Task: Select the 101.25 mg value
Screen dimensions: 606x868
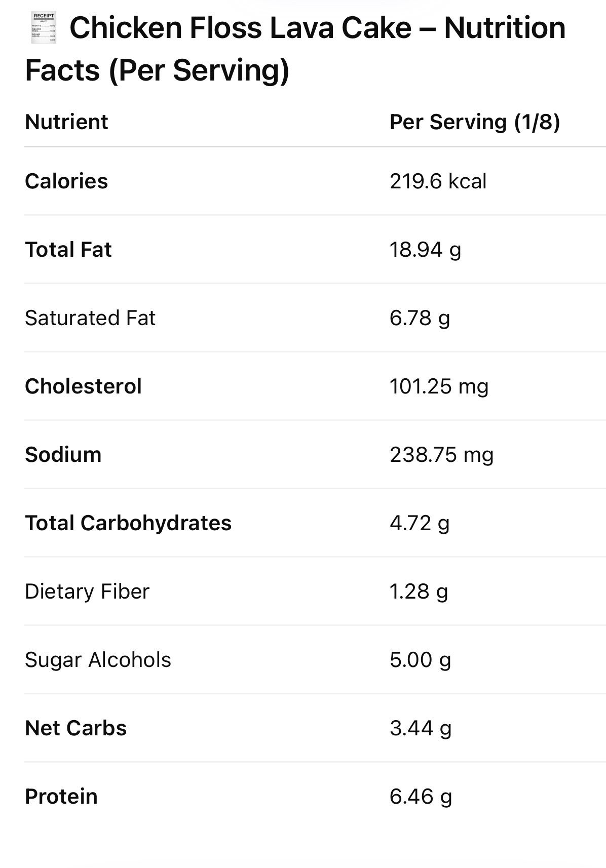Action: click(x=439, y=386)
